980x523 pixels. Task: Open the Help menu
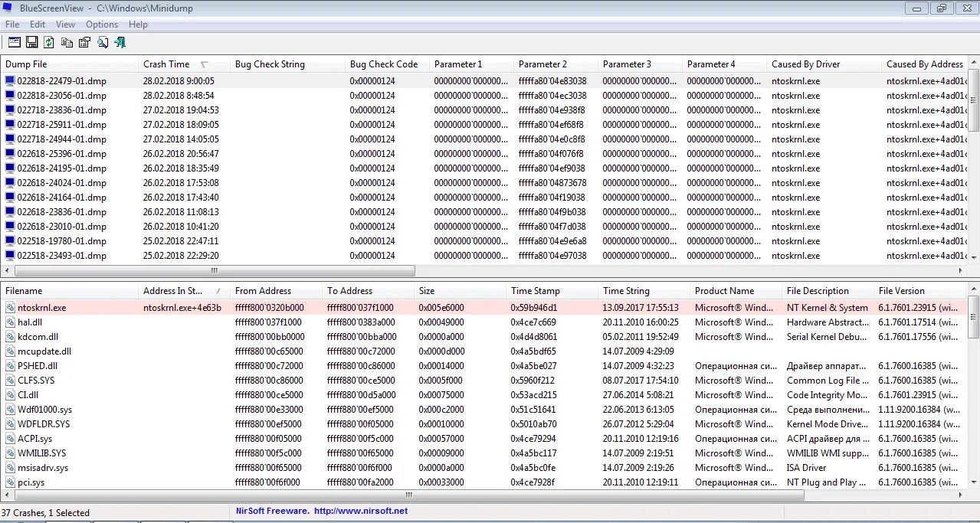tap(138, 24)
